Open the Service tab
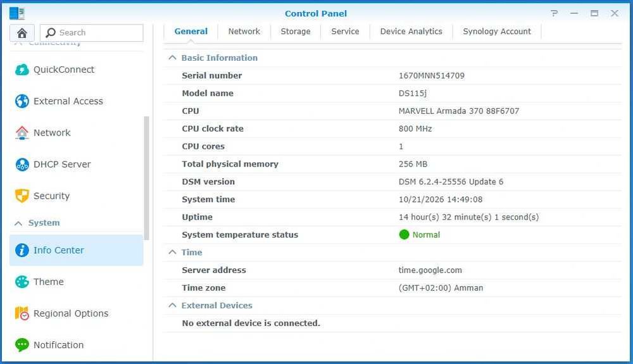The image size is (633, 364). click(345, 32)
